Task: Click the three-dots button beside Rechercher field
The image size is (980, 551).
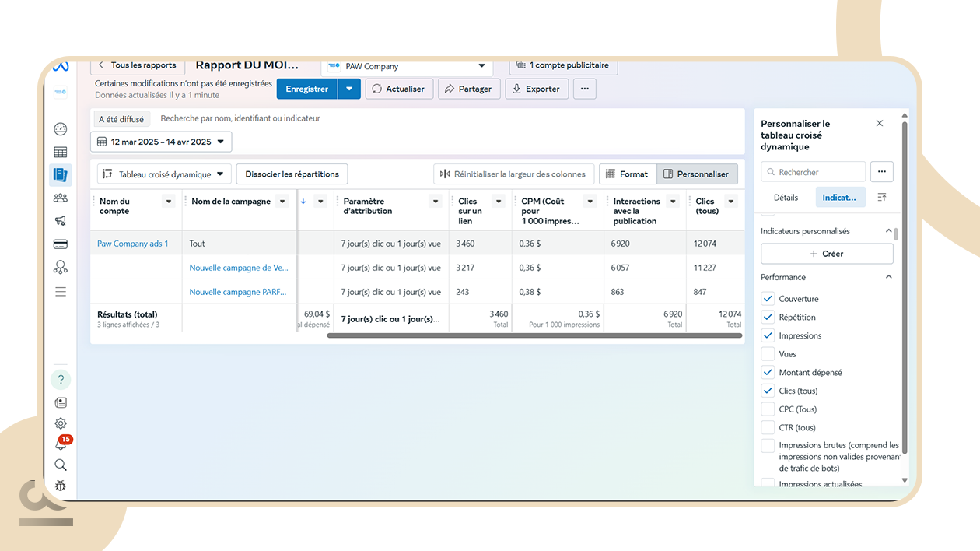Action: tap(881, 172)
